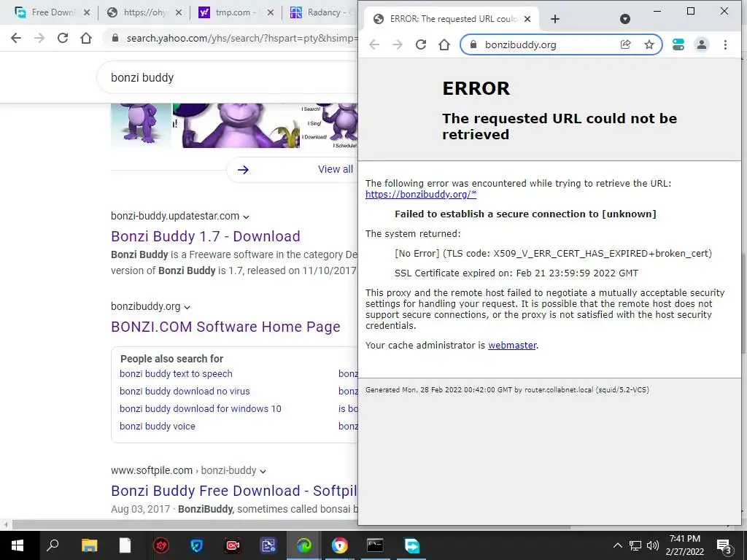
Task: Click the View all images link
Action: 336,169
